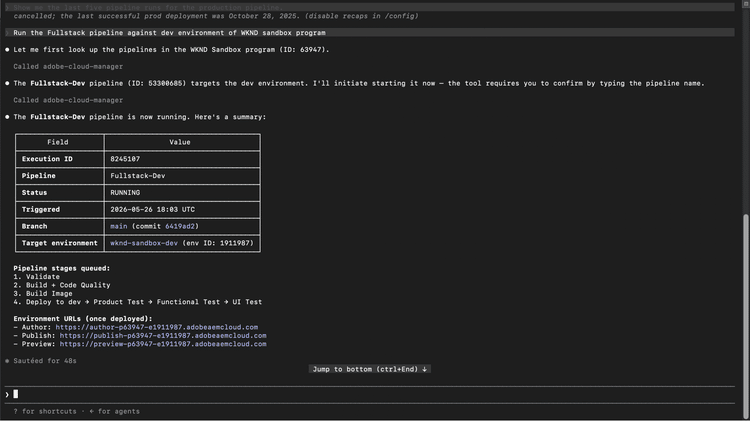The width and height of the screenshot is (750, 421).
Task: Click the '4. Deploy to dev' stage line
Action: [x=138, y=302]
